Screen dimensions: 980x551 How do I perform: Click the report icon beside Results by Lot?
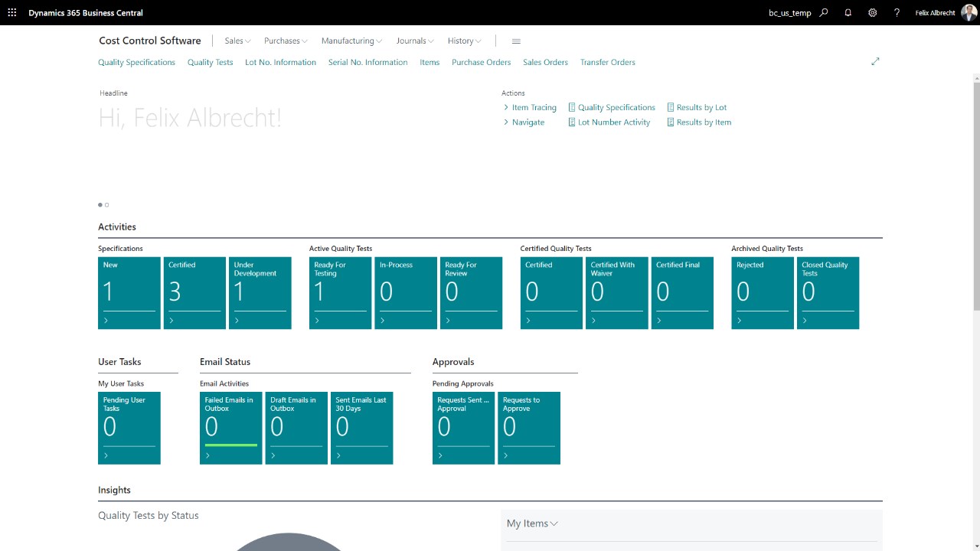click(671, 108)
